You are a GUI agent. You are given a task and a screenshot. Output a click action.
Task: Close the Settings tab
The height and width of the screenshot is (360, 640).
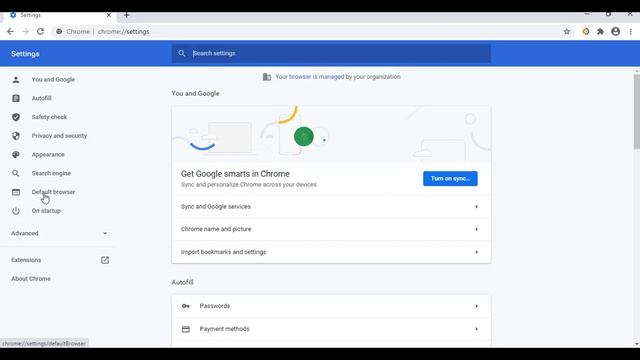(x=109, y=16)
